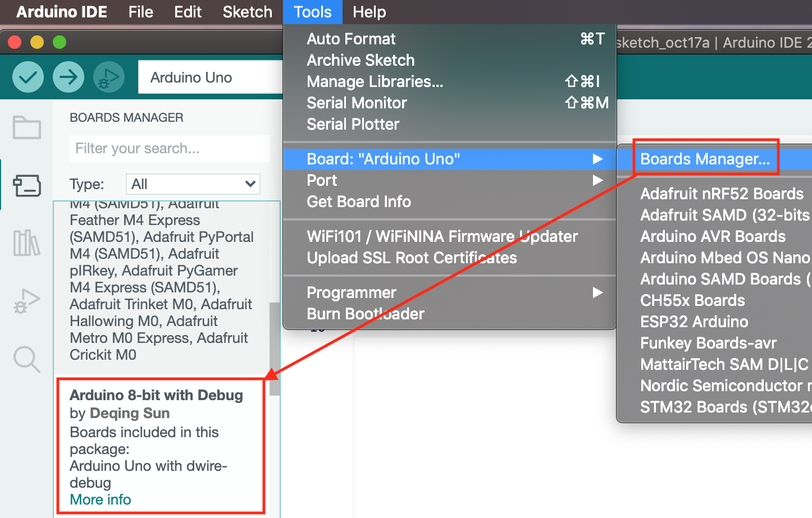The width and height of the screenshot is (812, 518).
Task: Open the Boards Manager sidebar icon
Action: [x=27, y=185]
